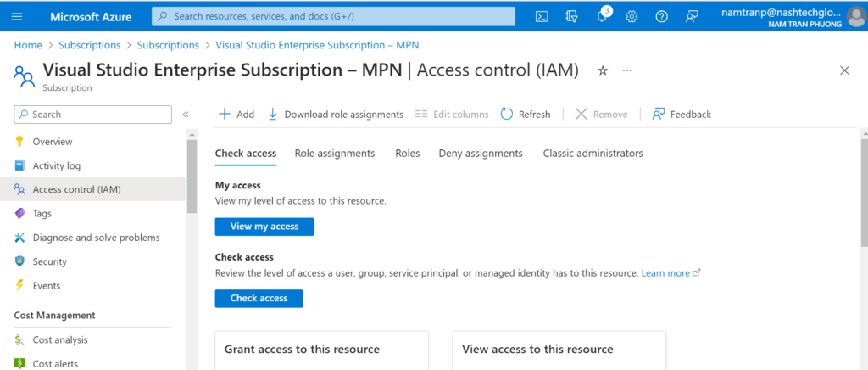This screenshot has width=868, height=370.
Task: Click the blue Check access button
Action: click(259, 299)
